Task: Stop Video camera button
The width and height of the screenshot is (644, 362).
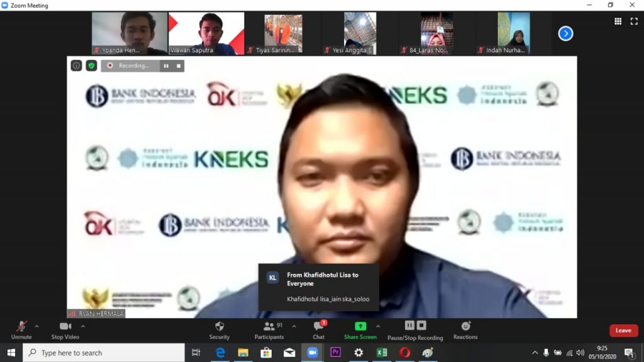Action: pyautogui.click(x=65, y=331)
